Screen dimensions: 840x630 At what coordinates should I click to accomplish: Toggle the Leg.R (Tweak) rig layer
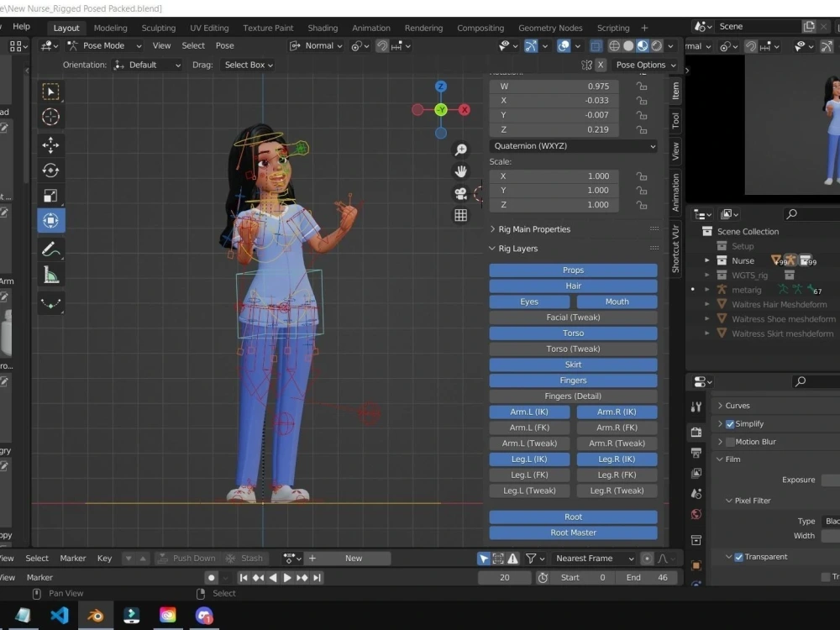click(x=617, y=491)
